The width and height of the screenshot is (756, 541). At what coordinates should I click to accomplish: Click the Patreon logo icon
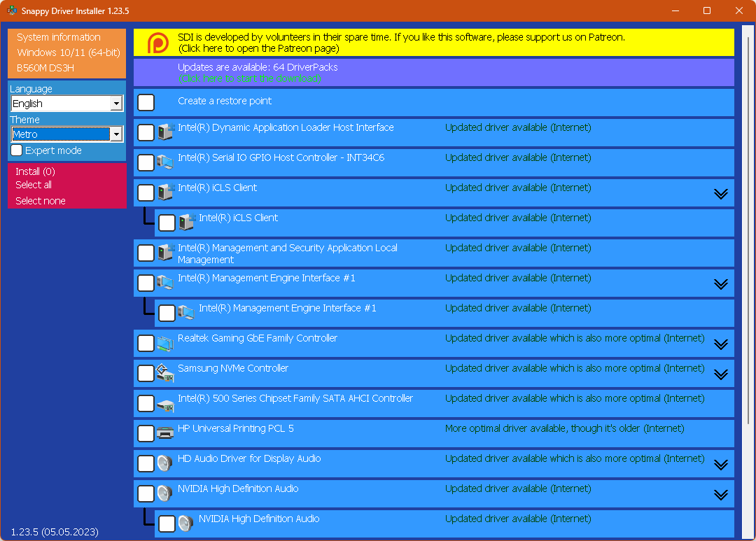pyautogui.click(x=158, y=43)
